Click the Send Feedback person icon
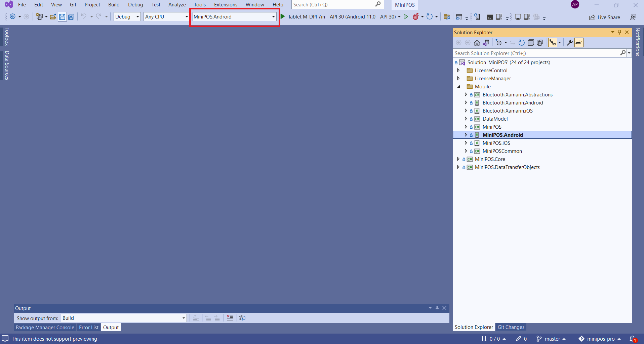This screenshot has width=644, height=344. coord(633,17)
